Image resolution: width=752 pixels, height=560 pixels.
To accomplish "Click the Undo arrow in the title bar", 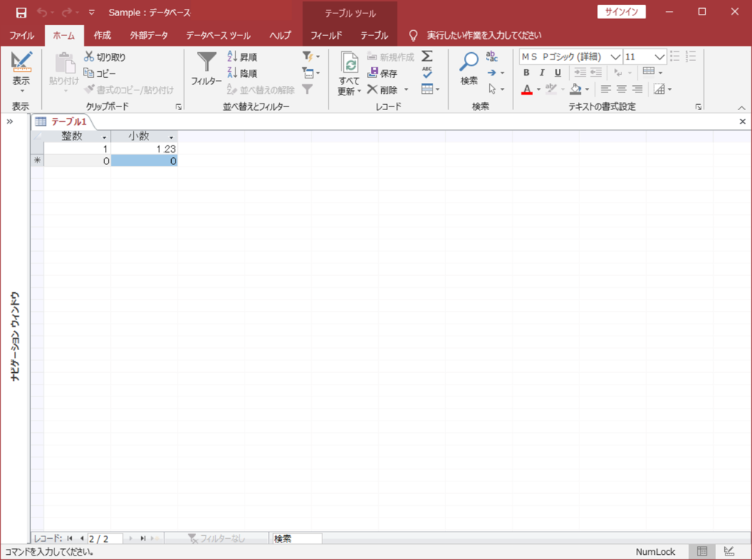I will 42,12.
